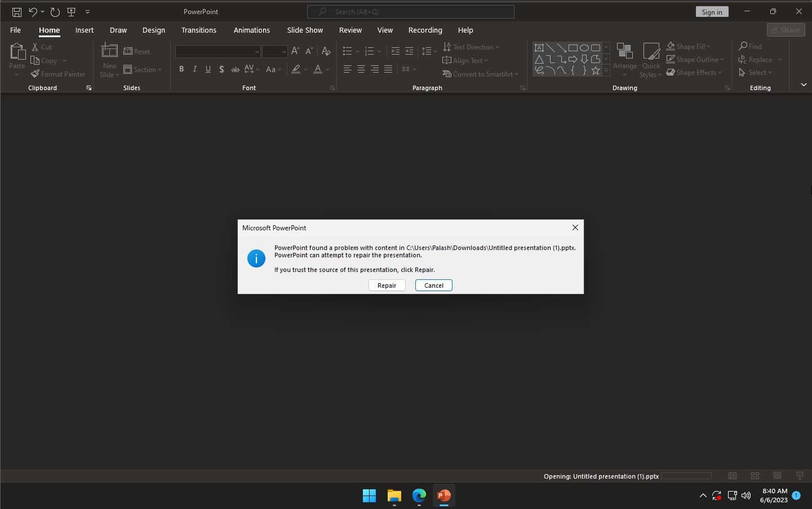The image size is (812, 509).
Task: Switch to the Insert tab
Action: 85,30
